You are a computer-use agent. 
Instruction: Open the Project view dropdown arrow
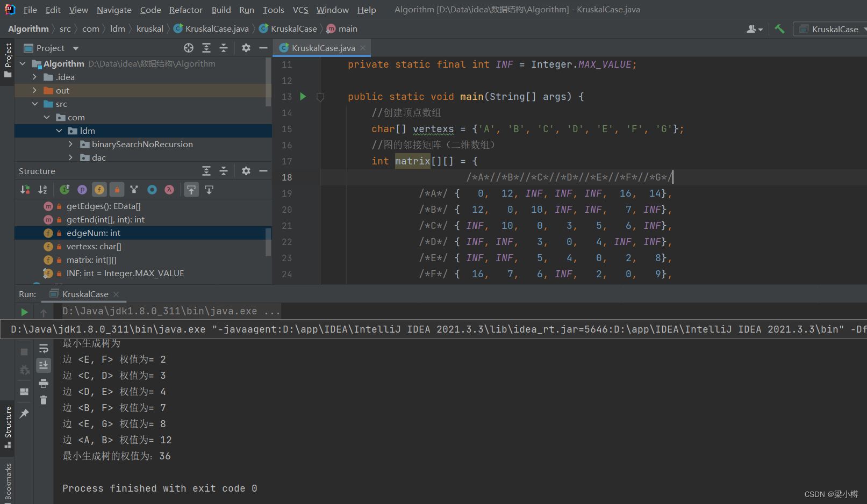[x=76, y=48]
